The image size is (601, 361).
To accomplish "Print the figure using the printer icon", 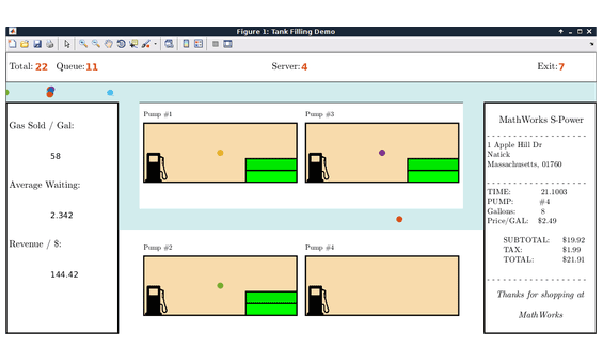I will click(x=49, y=44).
